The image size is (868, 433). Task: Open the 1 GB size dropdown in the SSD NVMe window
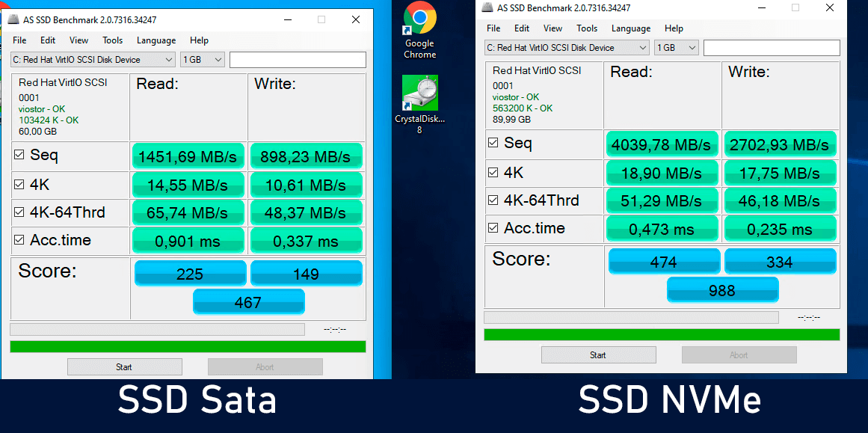[x=677, y=48]
